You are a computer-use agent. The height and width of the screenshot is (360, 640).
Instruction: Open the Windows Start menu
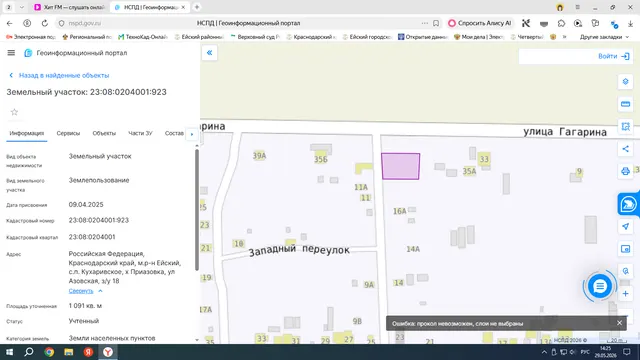click(x=9, y=352)
